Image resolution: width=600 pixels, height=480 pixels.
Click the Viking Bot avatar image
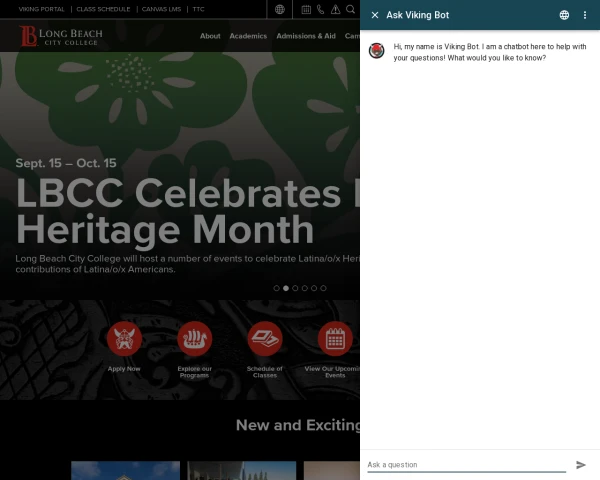[377, 51]
